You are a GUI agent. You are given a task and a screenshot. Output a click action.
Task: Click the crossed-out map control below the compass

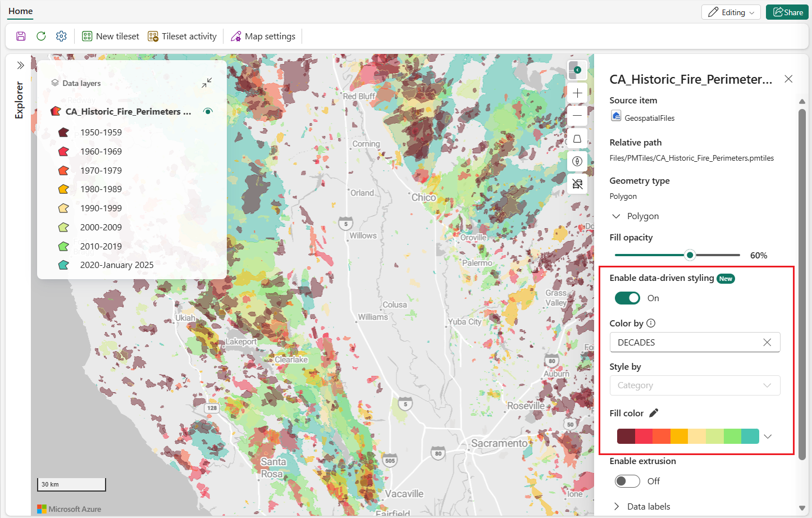click(x=577, y=184)
